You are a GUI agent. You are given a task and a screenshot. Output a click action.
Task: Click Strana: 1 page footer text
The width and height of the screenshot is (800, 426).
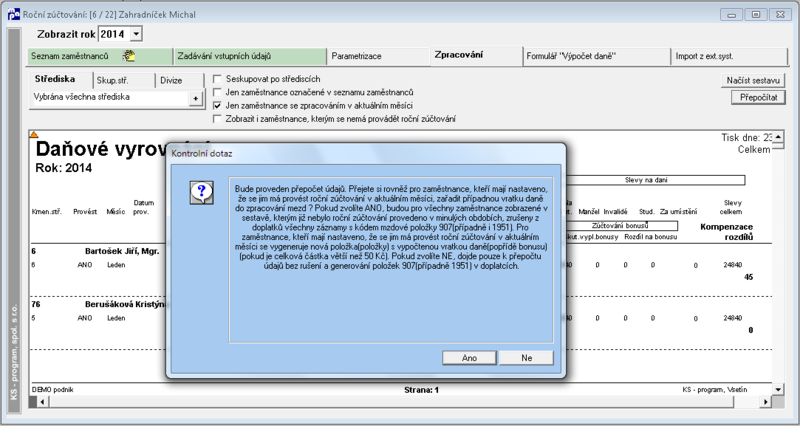pos(421,390)
